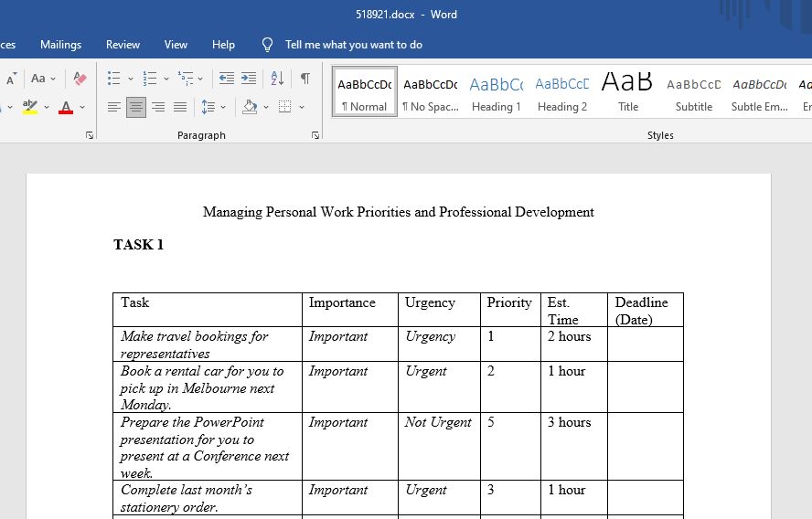Click the Borders icon
The height and width of the screenshot is (519, 812).
coord(284,107)
